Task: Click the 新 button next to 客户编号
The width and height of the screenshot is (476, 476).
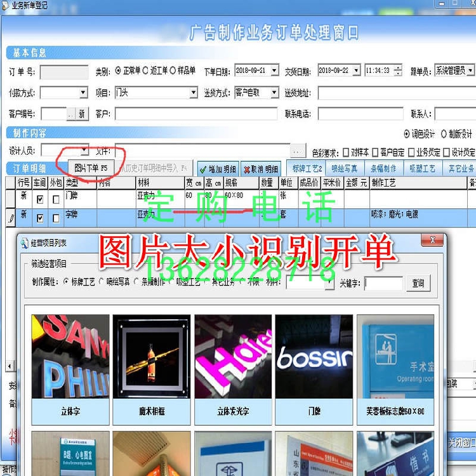Action: (82, 114)
